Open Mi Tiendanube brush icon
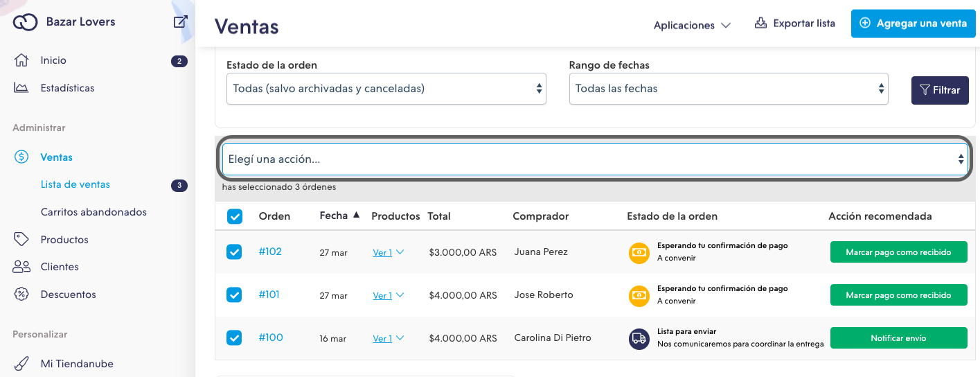 pyautogui.click(x=21, y=363)
